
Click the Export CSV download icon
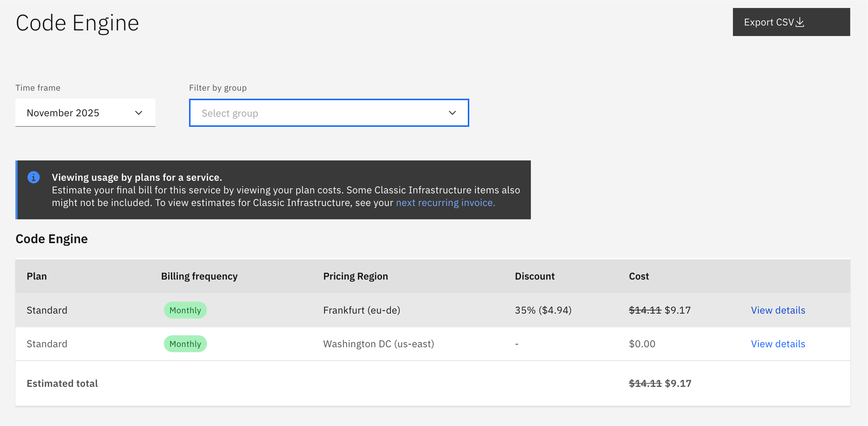click(x=800, y=22)
